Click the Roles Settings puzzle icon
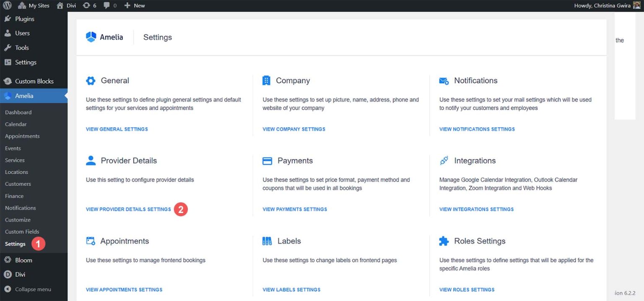644x301 pixels. pos(444,241)
